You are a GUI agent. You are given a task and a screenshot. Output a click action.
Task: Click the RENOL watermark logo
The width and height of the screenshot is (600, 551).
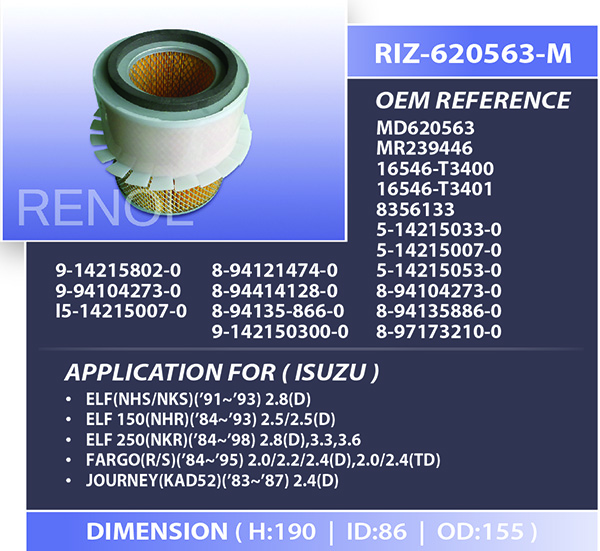96,210
